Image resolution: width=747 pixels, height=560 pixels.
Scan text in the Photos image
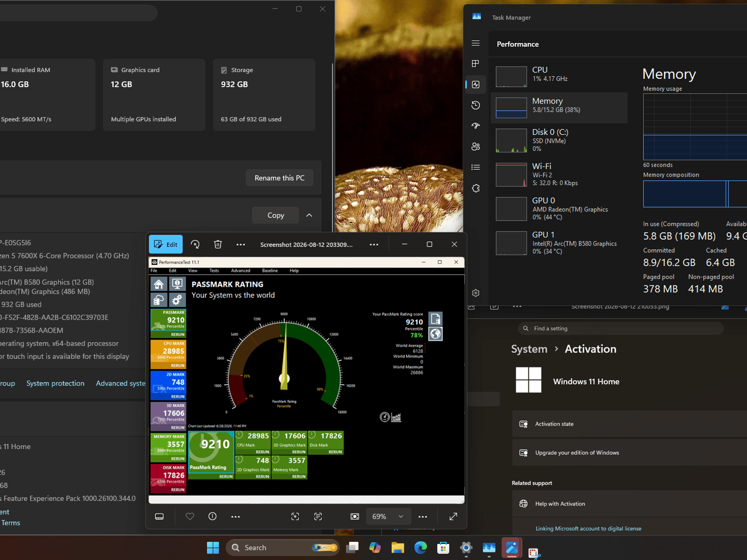coord(318,516)
